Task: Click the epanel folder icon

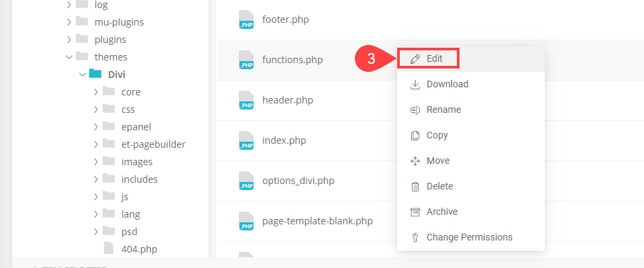Action: pos(109,126)
